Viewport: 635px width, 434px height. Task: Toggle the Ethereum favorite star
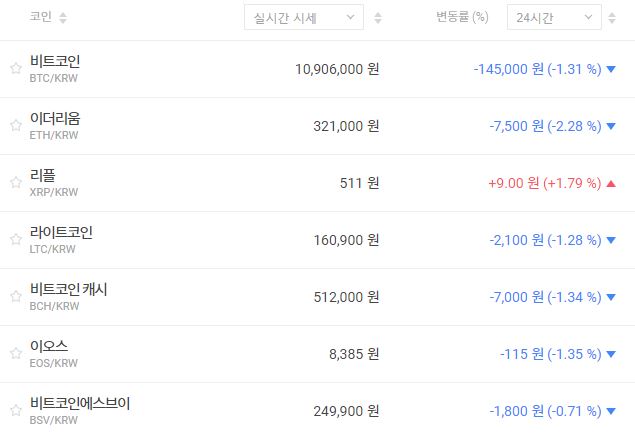[x=15, y=126]
